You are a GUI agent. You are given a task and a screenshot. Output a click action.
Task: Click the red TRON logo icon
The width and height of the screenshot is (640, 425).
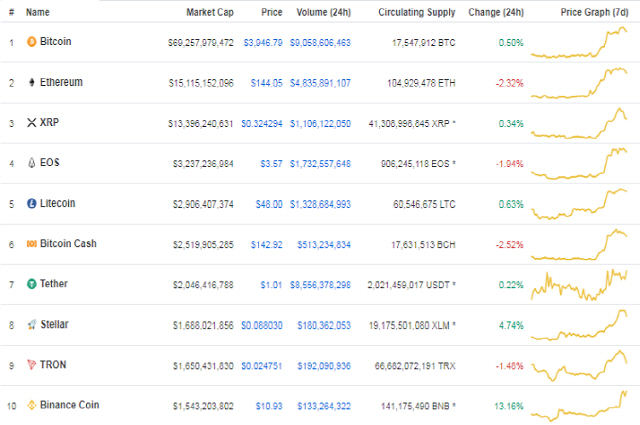coord(31,365)
